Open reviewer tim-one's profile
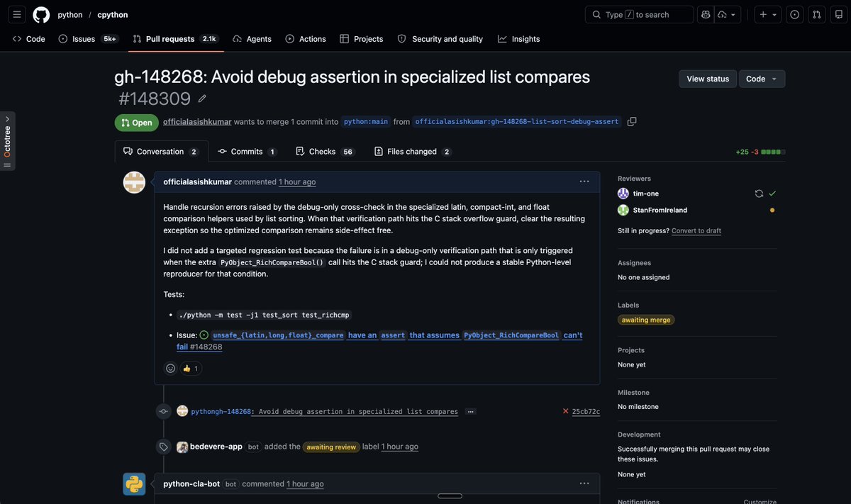851x504 pixels. click(x=646, y=194)
